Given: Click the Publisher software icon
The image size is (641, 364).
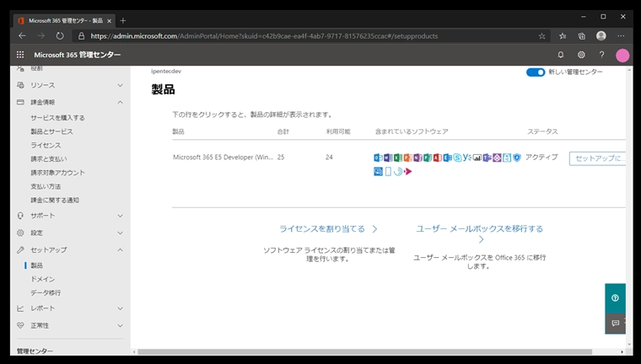Looking at the screenshot, I should click(428, 158).
